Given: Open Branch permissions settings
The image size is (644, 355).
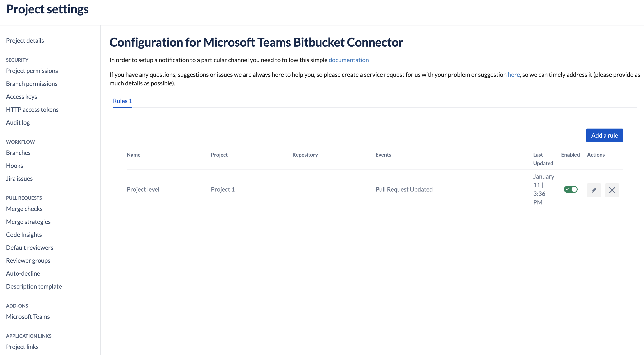Looking at the screenshot, I should (31, 83).
